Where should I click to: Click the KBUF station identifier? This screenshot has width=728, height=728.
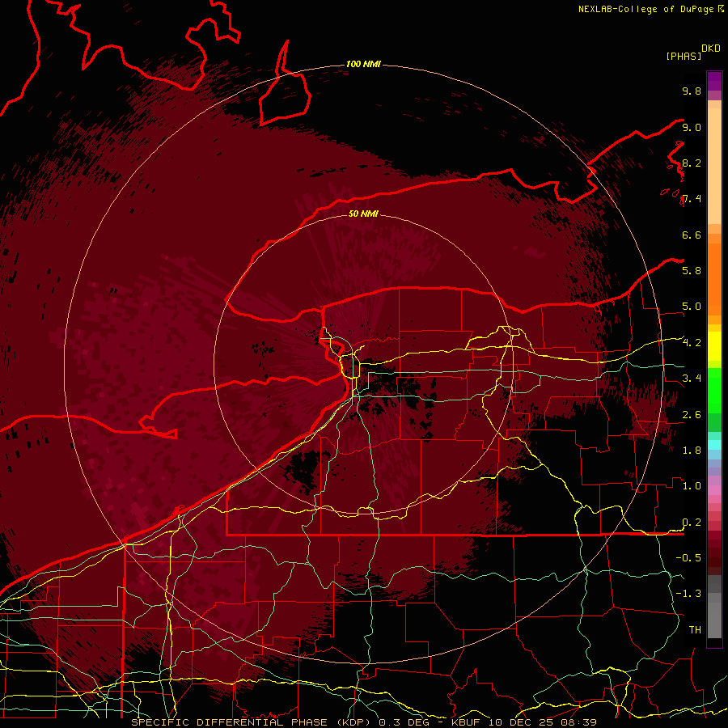pos(468,722)
